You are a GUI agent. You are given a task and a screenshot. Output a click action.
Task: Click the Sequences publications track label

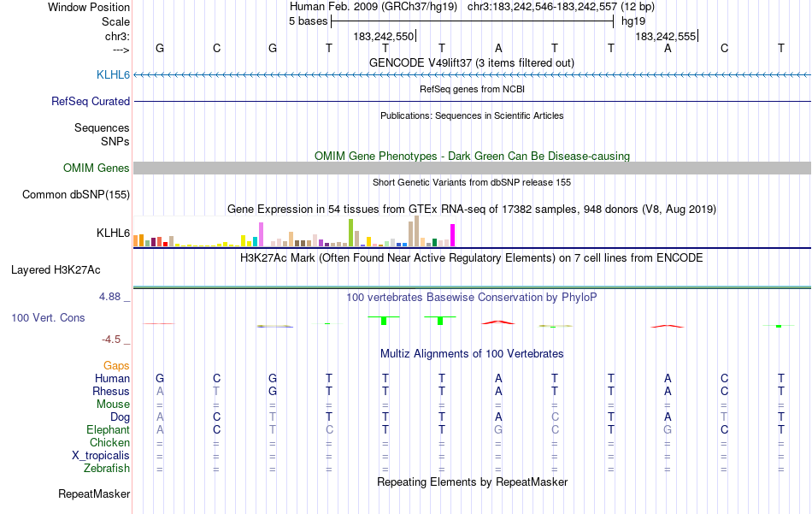[x=102, y=127]
